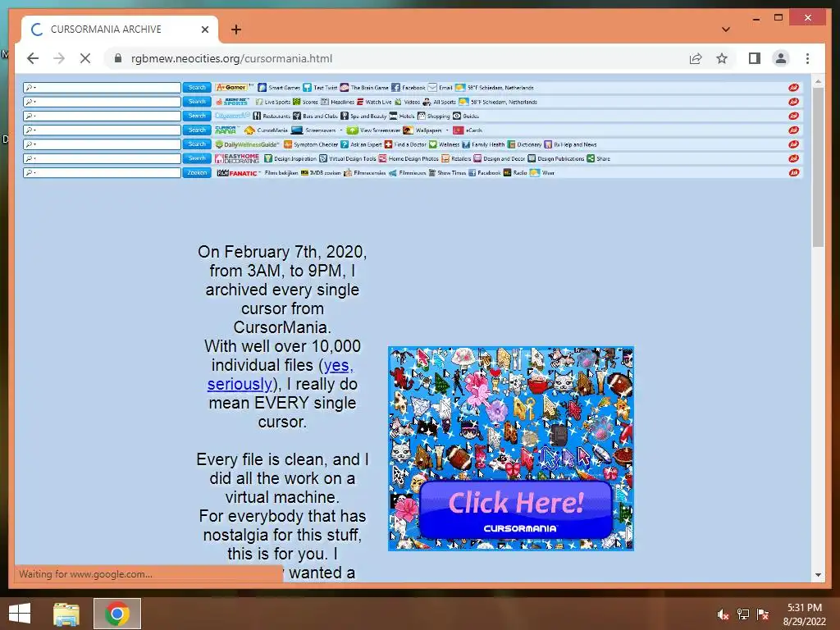Click Design Inspiration in Easy Home toolbar

point(290,158)
